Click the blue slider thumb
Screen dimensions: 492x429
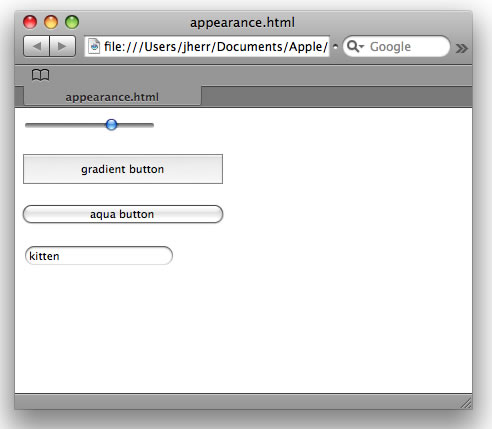[111, 125]
